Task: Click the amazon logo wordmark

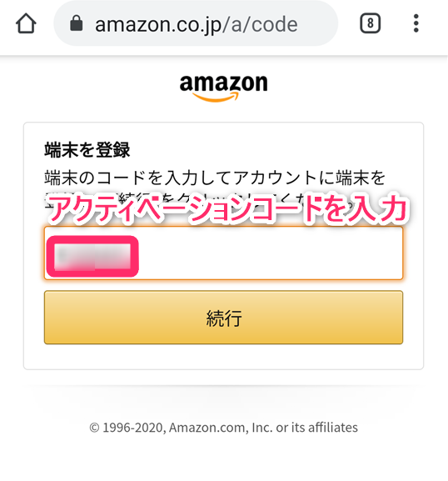Action: 224,83
